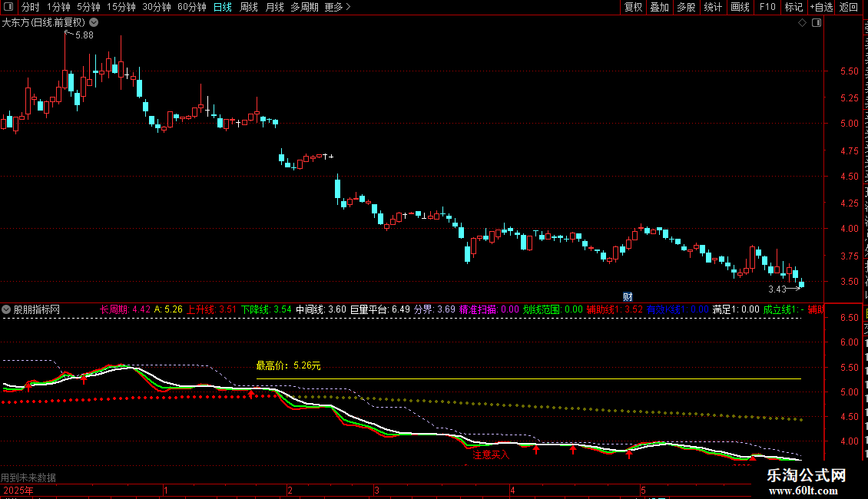Expand the 更多 periods menu
The height and width of the screenshot is (499, 868).
coord(337,7)
